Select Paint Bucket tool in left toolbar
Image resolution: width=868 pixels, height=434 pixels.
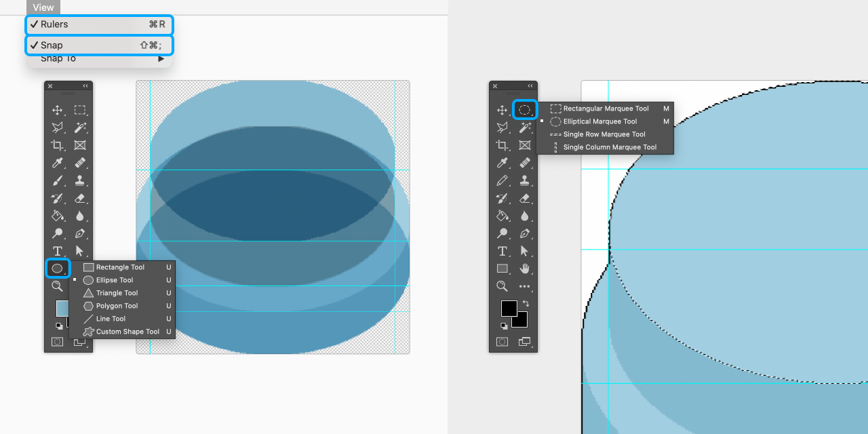(58, 216)
